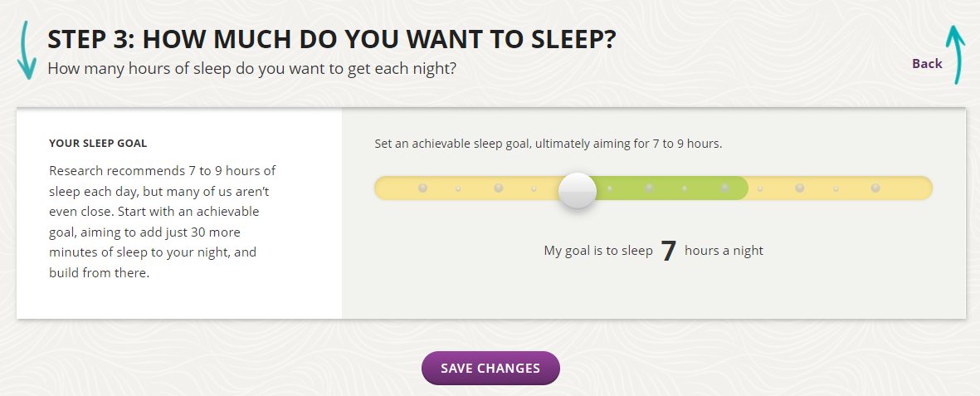Click the round white sleep slider handle
Image resolution: width=980 pixels, height=396 pixels.
click(578, 192)
